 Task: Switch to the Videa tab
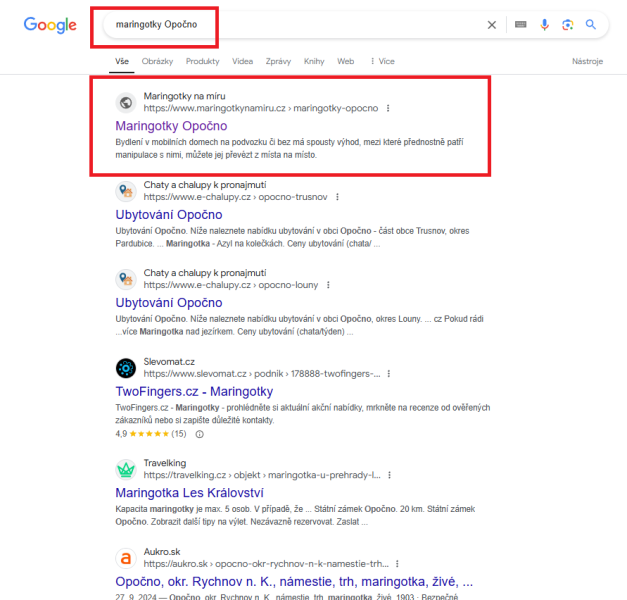[x=242, y=61]
